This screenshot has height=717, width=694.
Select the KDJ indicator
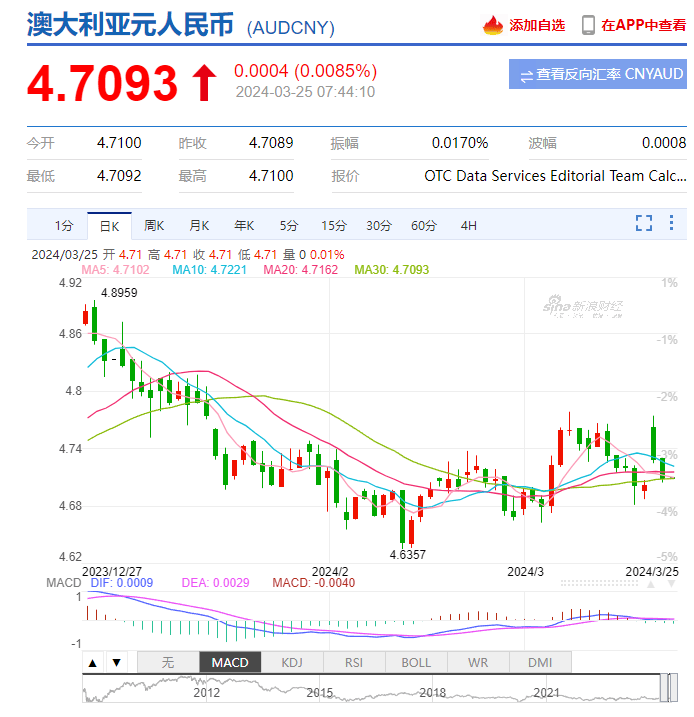[x=292, y=662]
